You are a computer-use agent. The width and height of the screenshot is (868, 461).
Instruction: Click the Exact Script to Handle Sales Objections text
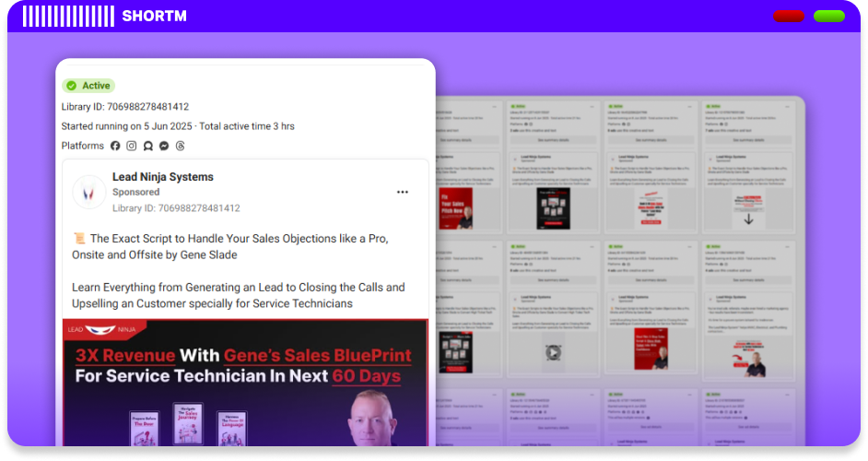click(230, 246)
